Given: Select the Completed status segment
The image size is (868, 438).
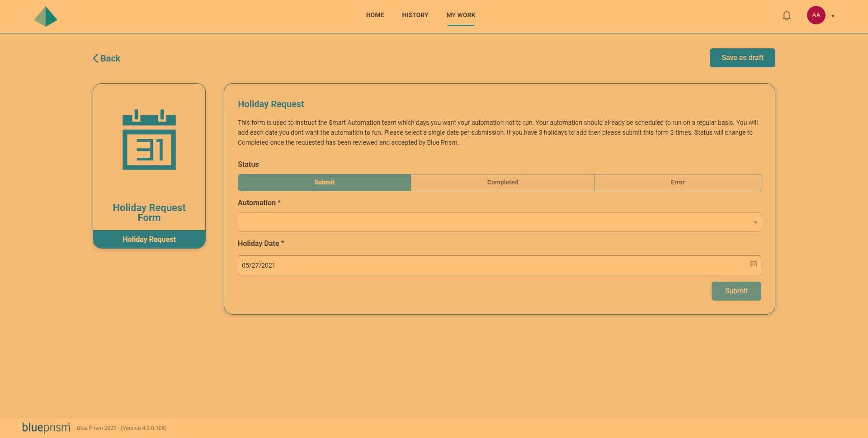Looking at the screenshot, I should click(503, 183).
